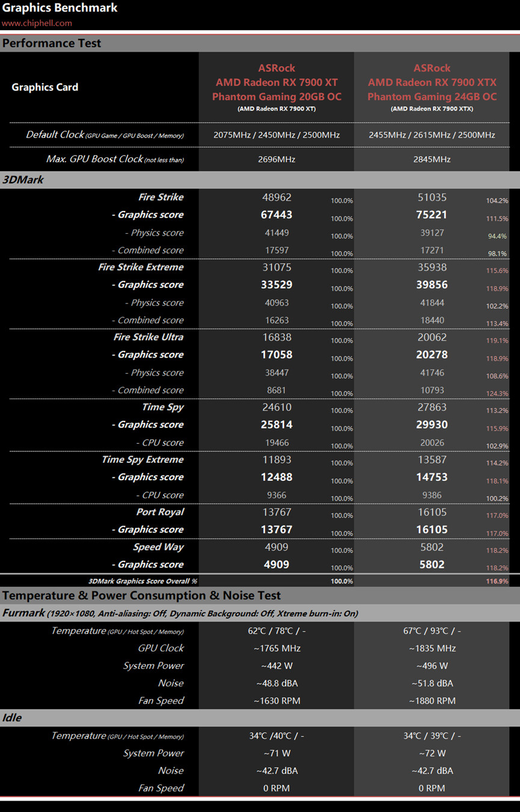Select the ASRock RX 7900 XT column header

tap(277, 88)
